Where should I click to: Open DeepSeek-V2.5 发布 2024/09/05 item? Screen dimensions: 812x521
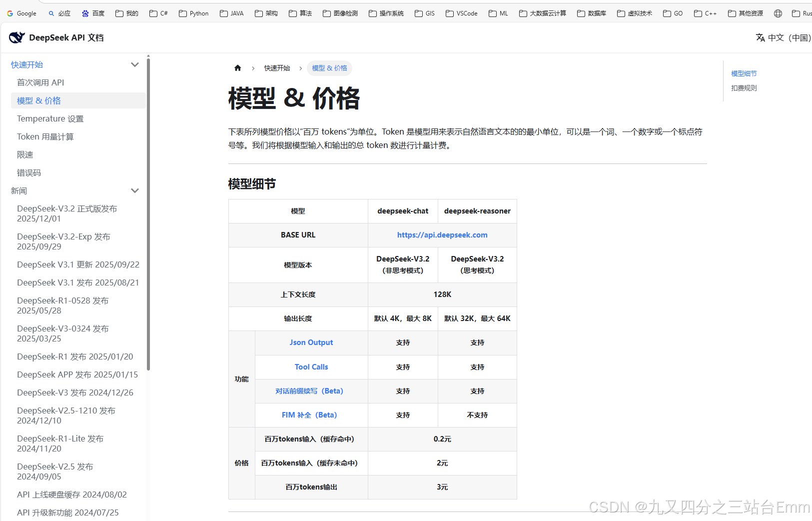click(78, 471)
